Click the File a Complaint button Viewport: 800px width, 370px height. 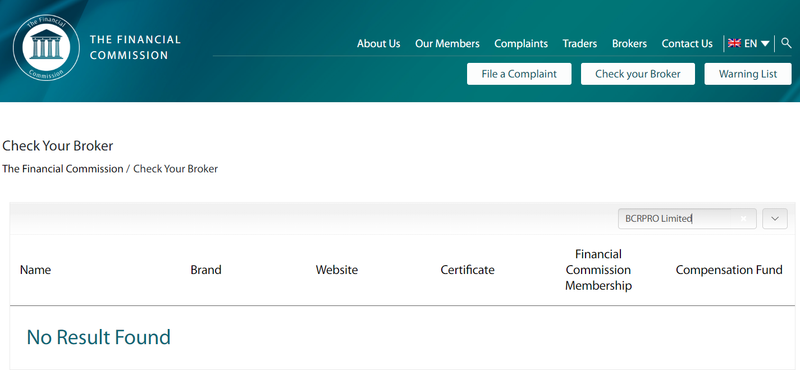pyautogui.click(x=519, y=74)
